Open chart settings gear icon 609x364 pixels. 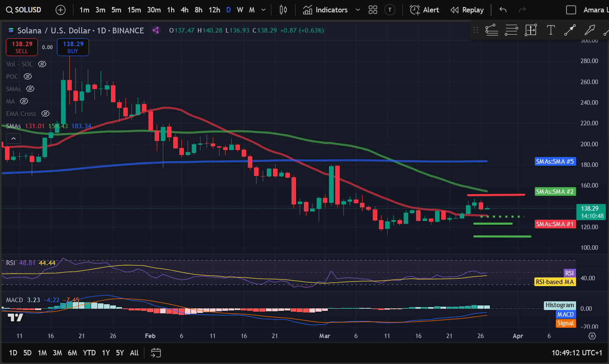(x=592, y=336)
